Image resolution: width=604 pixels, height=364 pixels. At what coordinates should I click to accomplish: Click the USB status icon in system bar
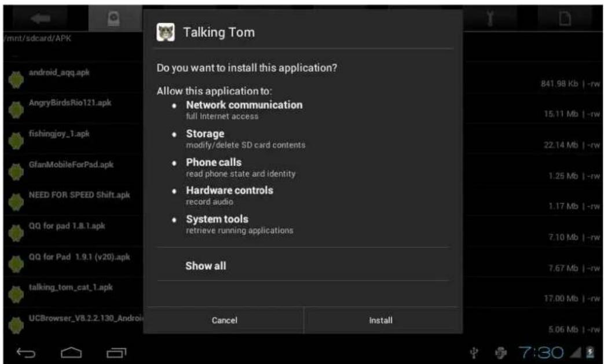(474, 352)
